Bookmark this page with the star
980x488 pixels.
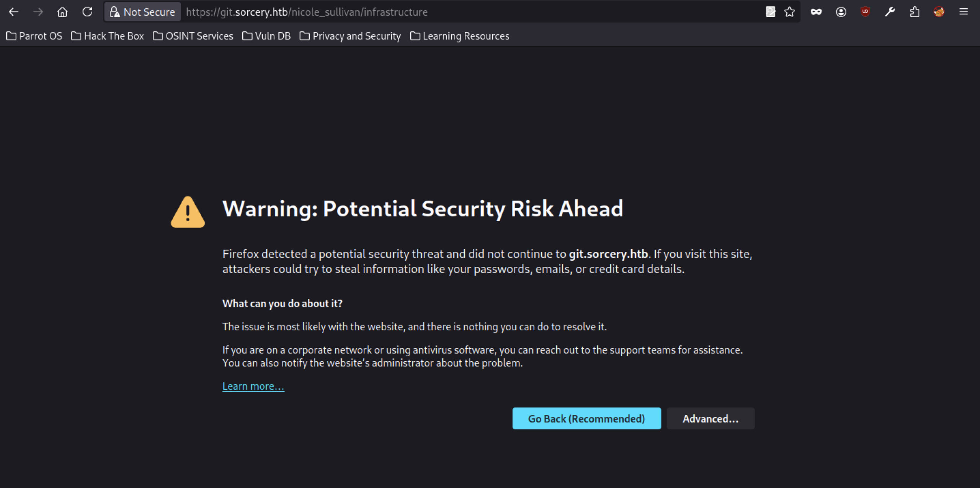[790, 12]
